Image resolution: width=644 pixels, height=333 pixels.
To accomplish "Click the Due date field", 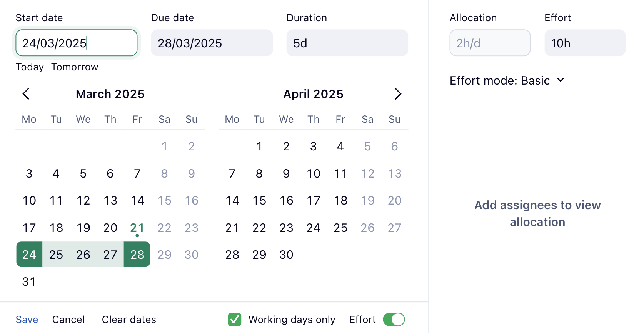I will [x=212, y=43].
